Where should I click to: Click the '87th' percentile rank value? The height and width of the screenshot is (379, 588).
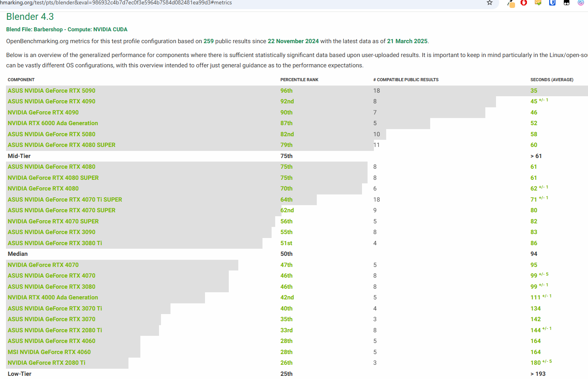pos(286,123)
